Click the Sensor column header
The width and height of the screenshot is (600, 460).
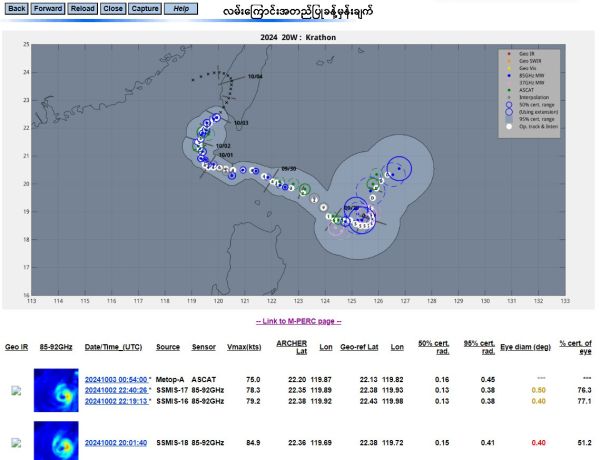pyautogui.click(x=204, y=347)
